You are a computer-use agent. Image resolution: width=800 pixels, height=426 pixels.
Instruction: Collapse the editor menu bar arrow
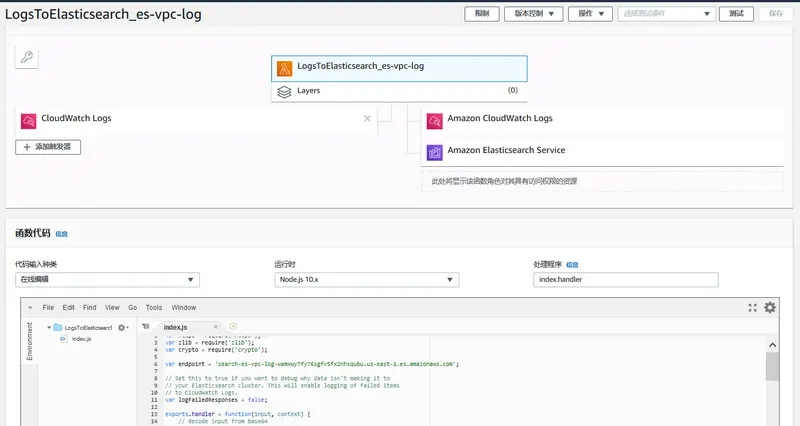(30, 307)
